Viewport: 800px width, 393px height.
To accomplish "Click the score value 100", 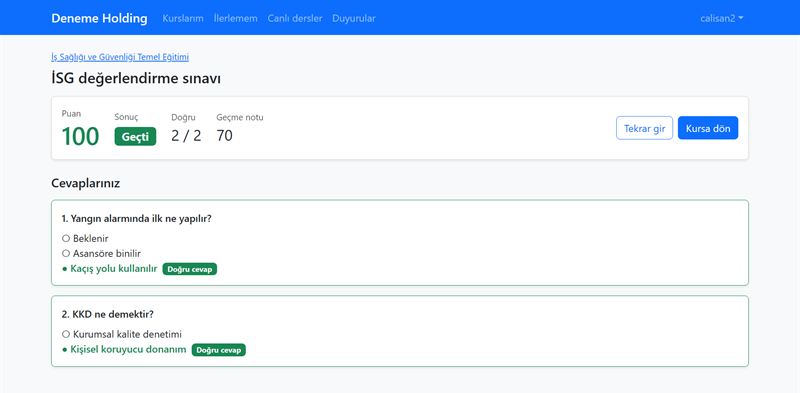I will [80, 137].
